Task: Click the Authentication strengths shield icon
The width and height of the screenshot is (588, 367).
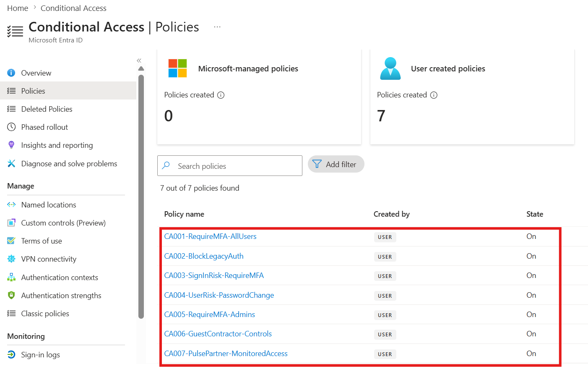Action: 11,296
